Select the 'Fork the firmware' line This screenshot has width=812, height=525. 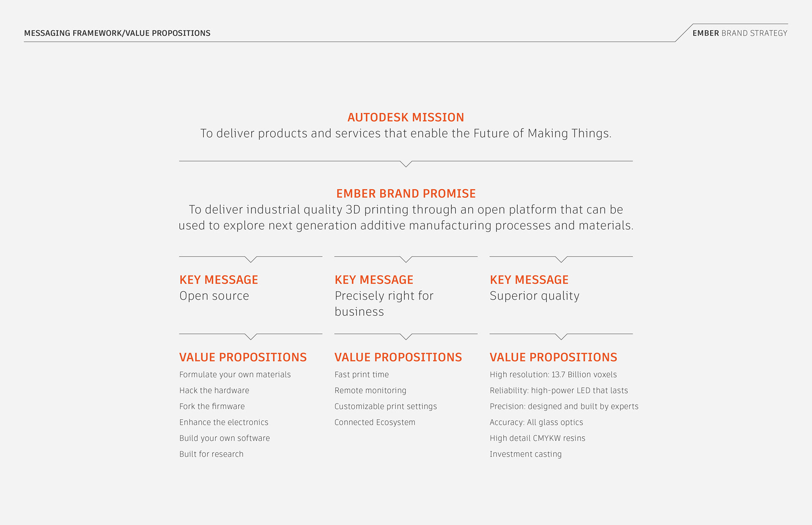click(212, 406)
